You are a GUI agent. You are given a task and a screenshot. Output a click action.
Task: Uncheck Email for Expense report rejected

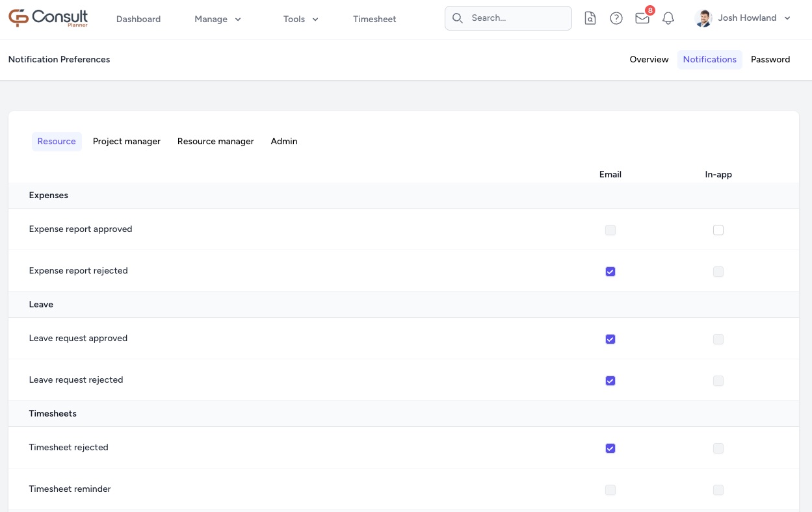[x=610, y=272]
